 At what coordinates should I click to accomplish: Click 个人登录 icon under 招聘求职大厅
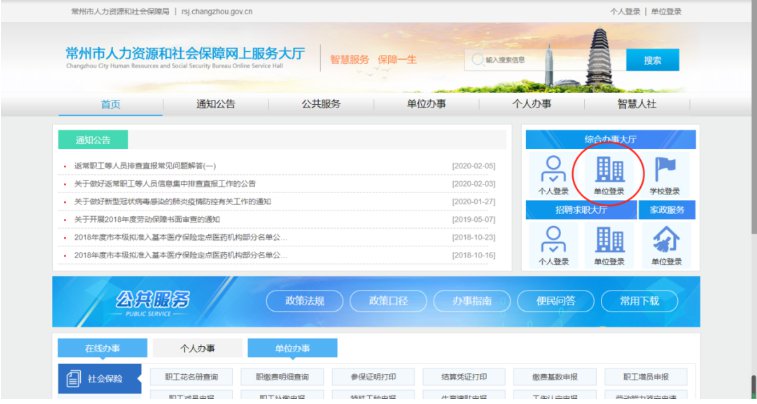[553, 240]
